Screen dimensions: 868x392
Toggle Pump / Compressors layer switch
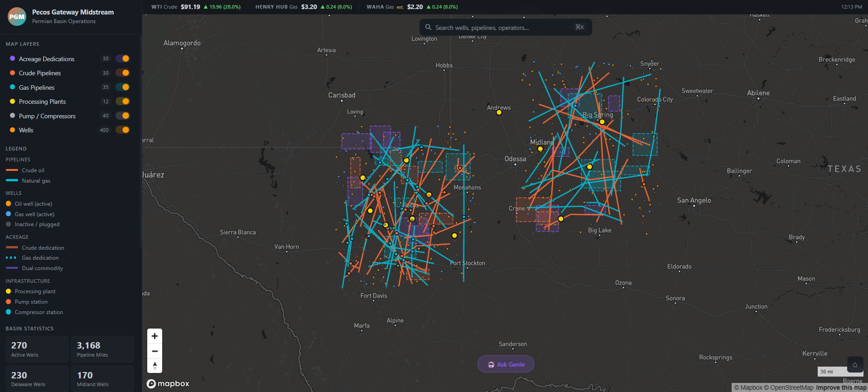(x=122, y=116)
